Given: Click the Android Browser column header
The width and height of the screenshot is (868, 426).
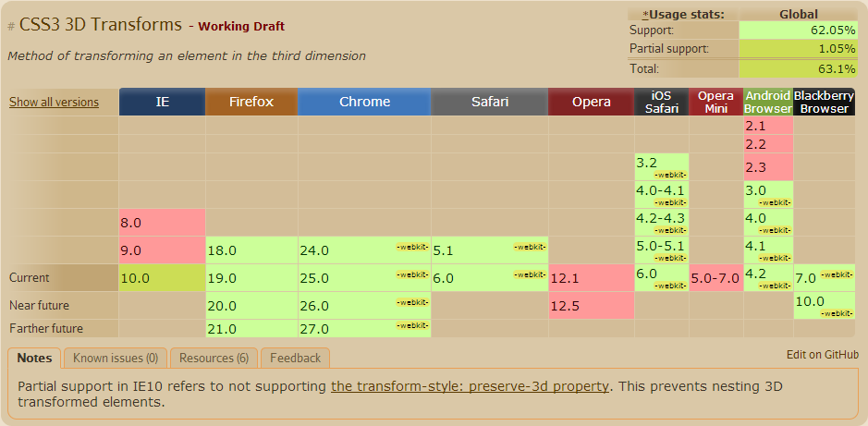Looking at the screenshot, I should click(768, 102).
